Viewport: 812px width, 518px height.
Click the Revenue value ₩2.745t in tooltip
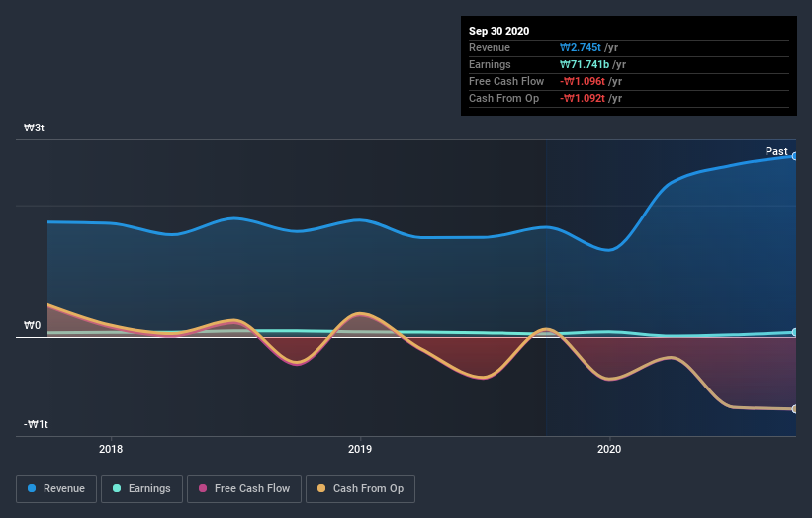tap(581, 48)
